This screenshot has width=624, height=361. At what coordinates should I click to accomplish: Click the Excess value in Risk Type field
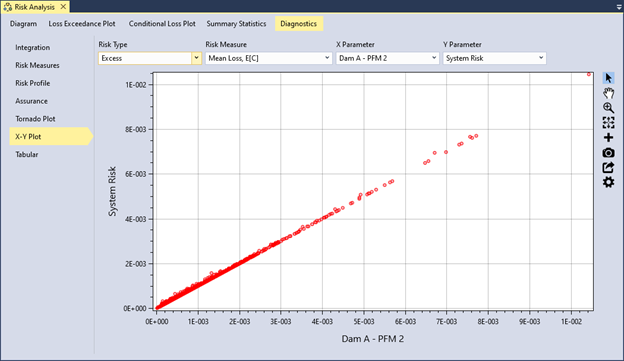112,58
